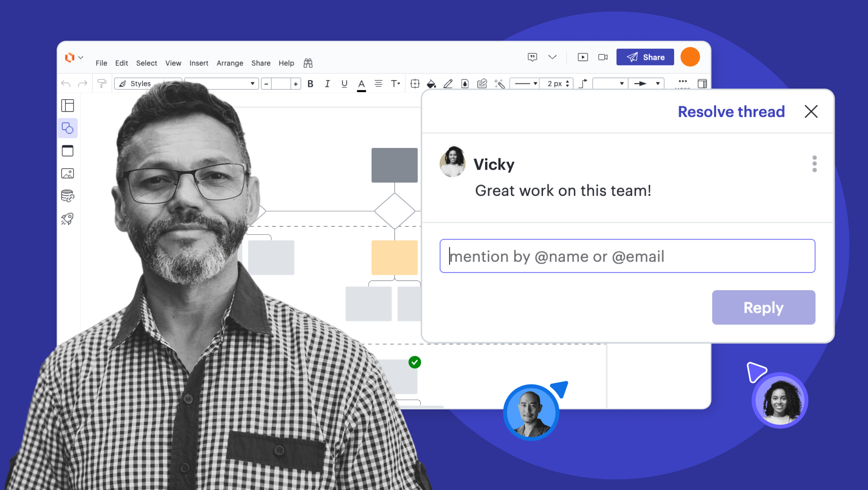The height and width of the screenshot is (490, 868).
Task: Toggle italic formatting
Action: click(x=327, y=84)
